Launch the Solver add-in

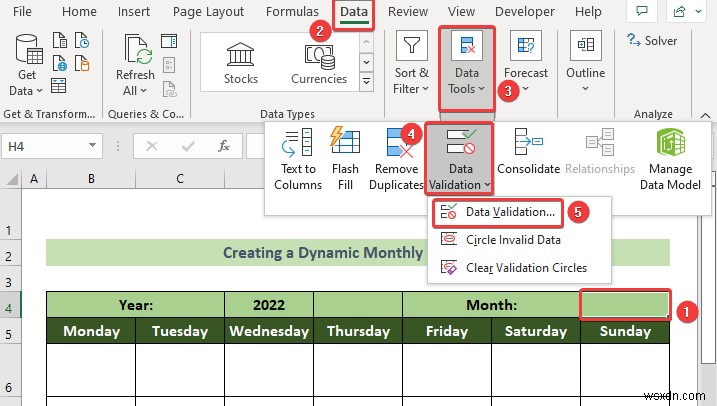(x=652, y=41)
